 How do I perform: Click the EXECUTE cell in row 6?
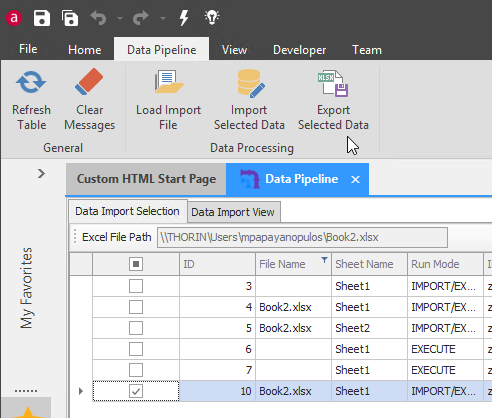(445, 349)
